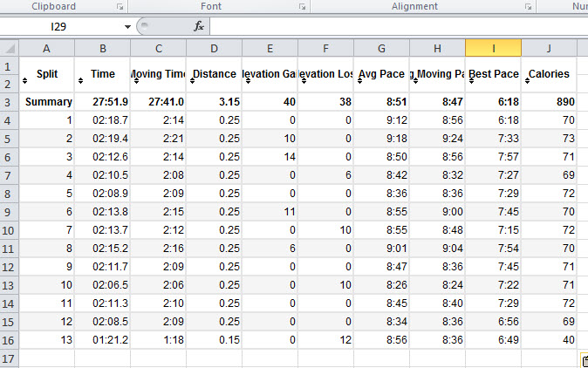The image size is (588, 368).
Task: Click the time cell 02:06.5
Action: tap(102, 285)
